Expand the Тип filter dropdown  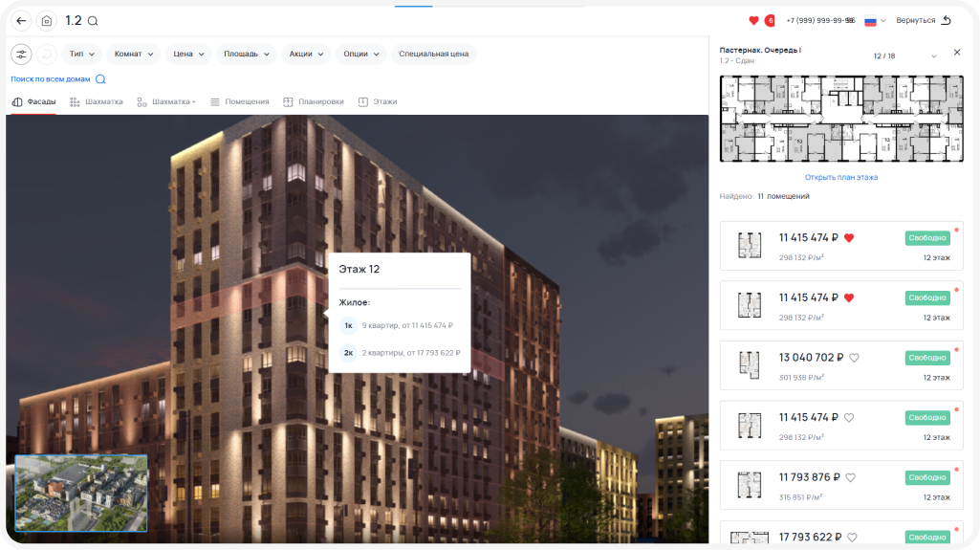click(82, 55)
